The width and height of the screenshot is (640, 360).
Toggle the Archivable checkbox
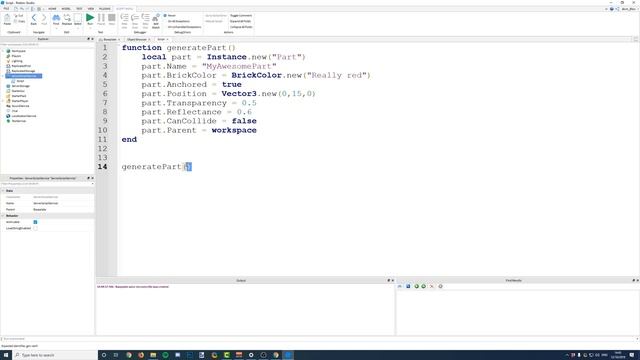tap(36, 222)
